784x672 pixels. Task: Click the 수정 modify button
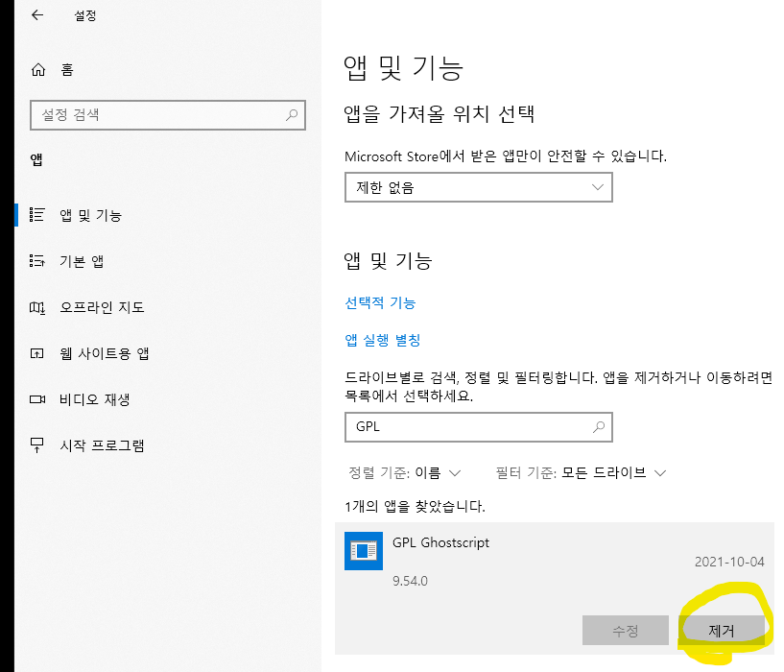tap(626, 631)
